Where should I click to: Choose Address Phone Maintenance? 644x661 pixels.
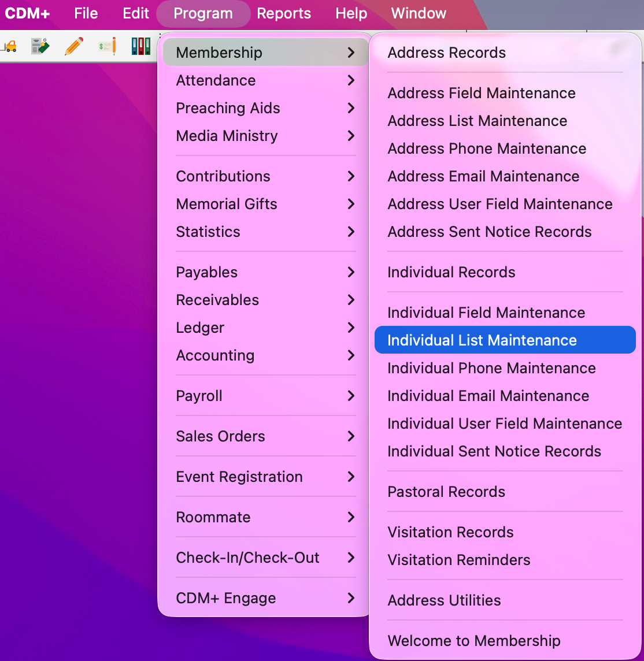[505, 148]
